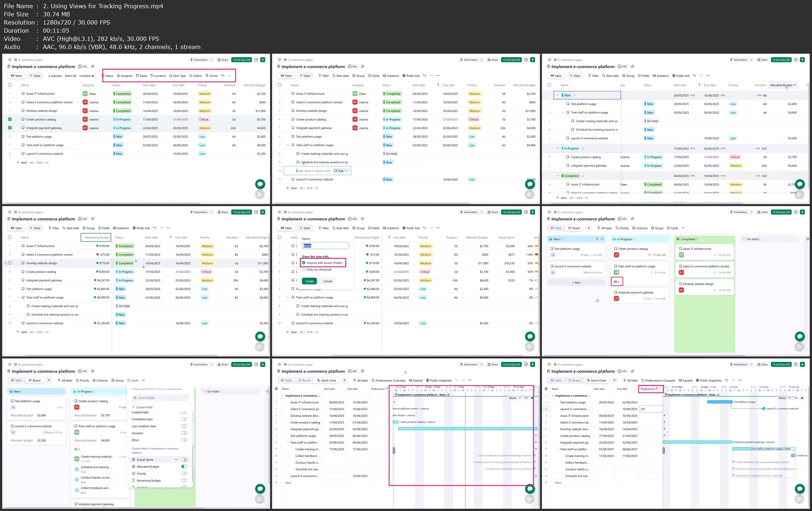
Task: Open Location in the selection toolbar
Action: [x=158, y=76]
